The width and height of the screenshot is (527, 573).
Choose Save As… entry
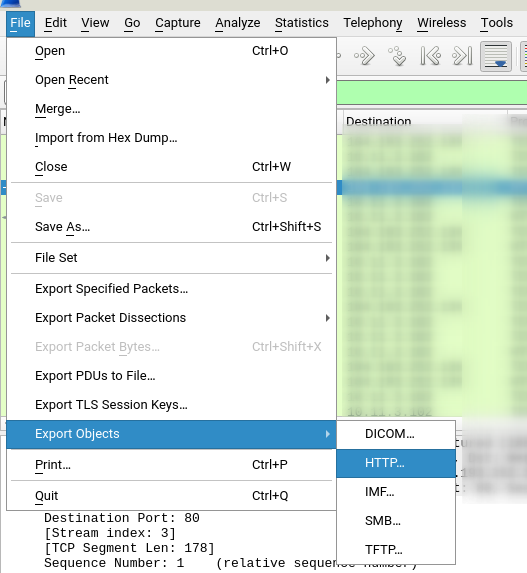point(171,227)
